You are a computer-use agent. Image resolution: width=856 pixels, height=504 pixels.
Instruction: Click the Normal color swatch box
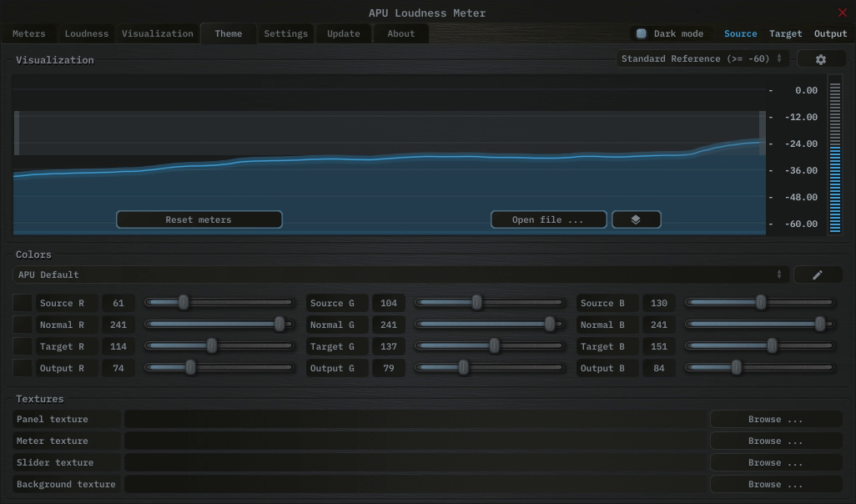coord(23,325)
